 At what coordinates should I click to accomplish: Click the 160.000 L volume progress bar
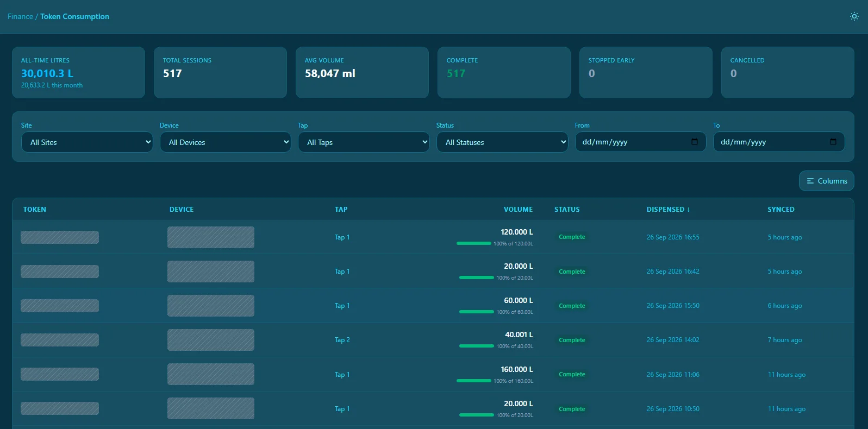point(474,381)
